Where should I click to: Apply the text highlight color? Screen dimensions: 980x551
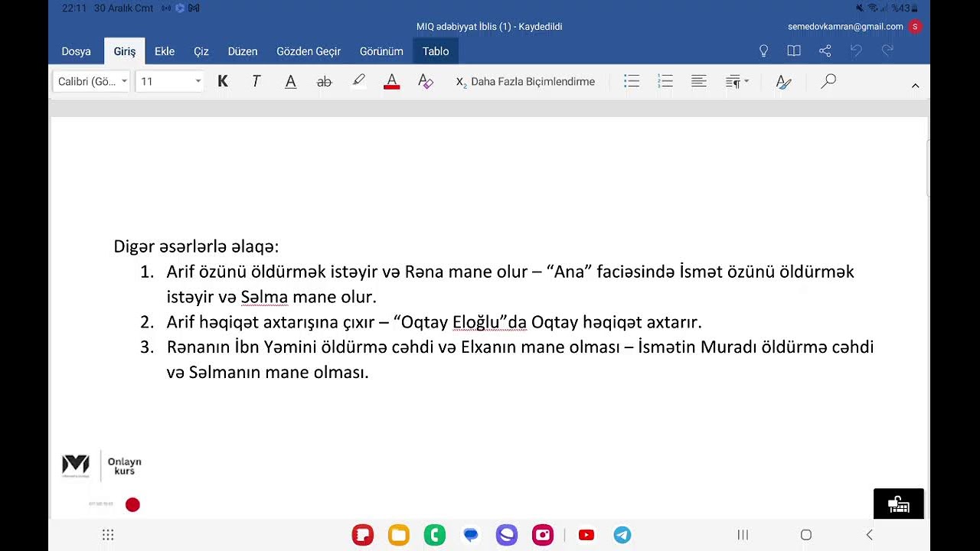pyautogui.click(x=358, y=81)
